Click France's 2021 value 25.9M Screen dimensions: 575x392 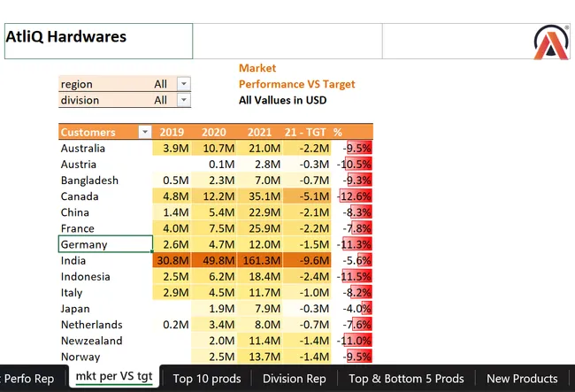click(259, 228)
